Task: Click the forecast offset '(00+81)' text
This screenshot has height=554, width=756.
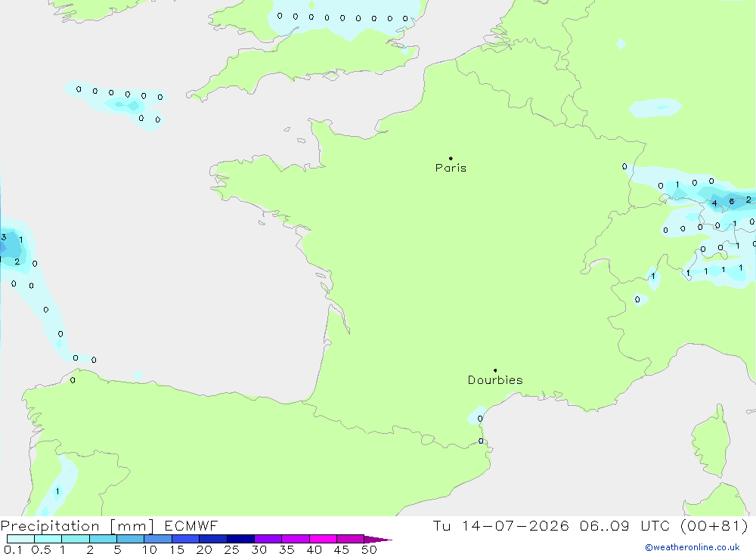Action: point(714,525)
